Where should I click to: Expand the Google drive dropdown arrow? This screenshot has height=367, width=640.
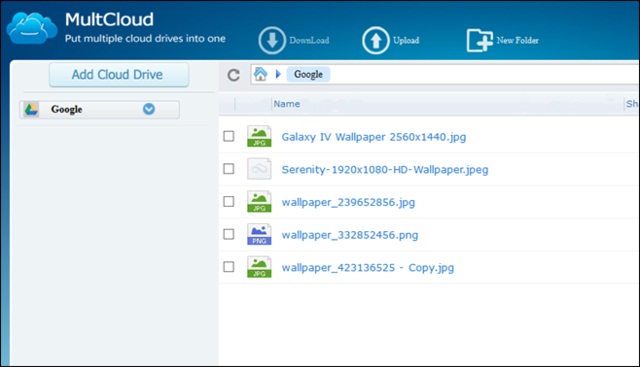tap(149, 109)
